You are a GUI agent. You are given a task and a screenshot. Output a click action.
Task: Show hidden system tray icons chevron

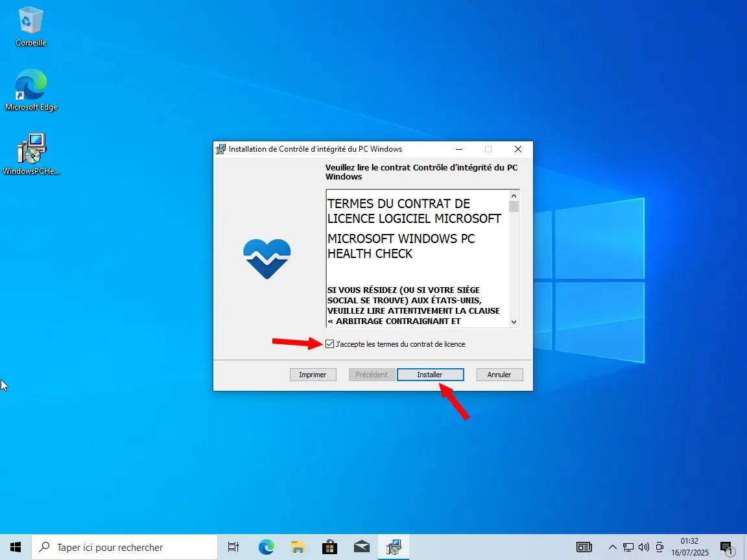[613, 547]
